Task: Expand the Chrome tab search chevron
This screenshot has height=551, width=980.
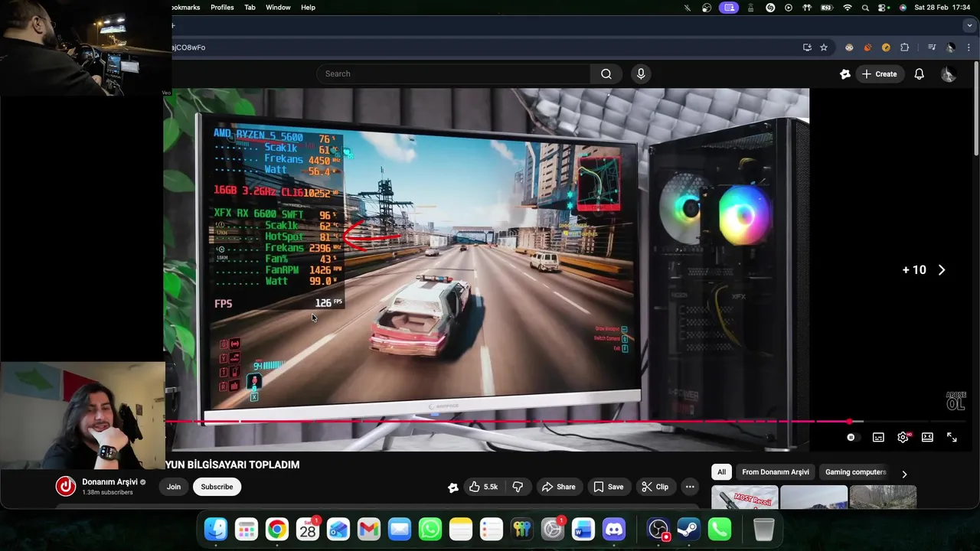Action: pos(969,25)
